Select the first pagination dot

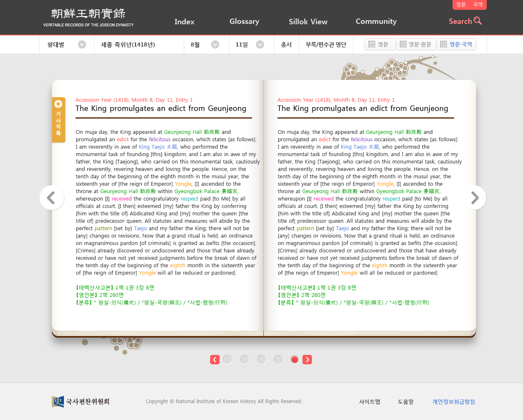click(227, 359)
